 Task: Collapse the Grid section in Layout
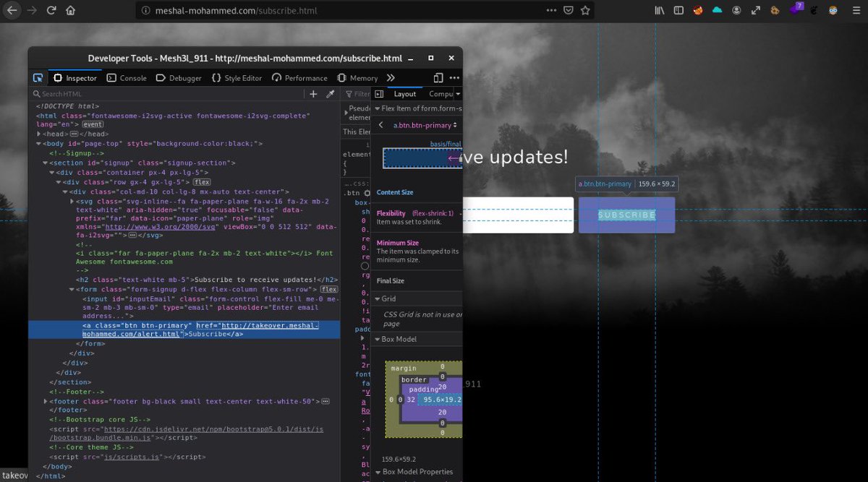(x=377, y=298)
